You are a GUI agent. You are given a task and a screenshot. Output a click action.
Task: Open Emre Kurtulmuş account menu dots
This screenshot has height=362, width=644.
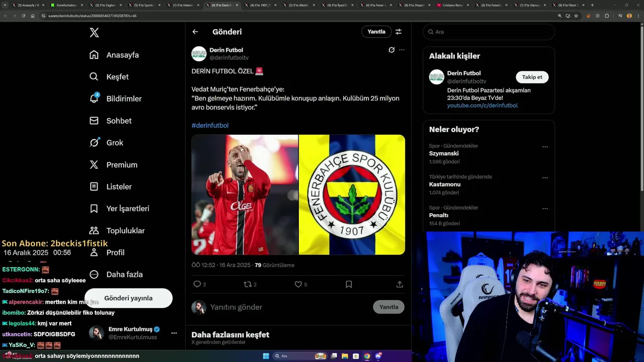(x=174, y=333)
